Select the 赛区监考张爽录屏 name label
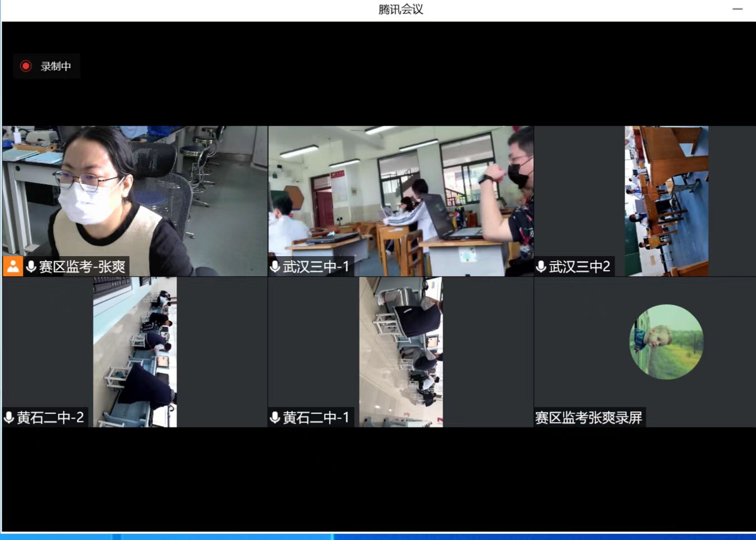The image size is (756, 540). [588, 418]
